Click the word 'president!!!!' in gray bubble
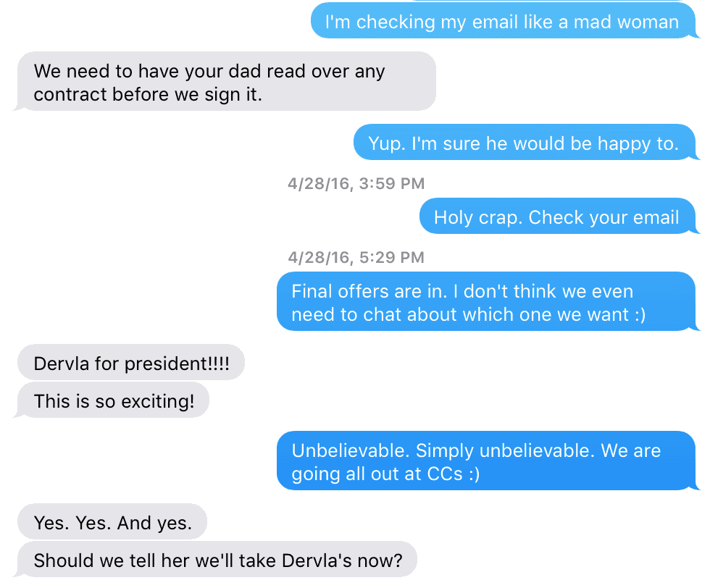 tap(177, 364)
